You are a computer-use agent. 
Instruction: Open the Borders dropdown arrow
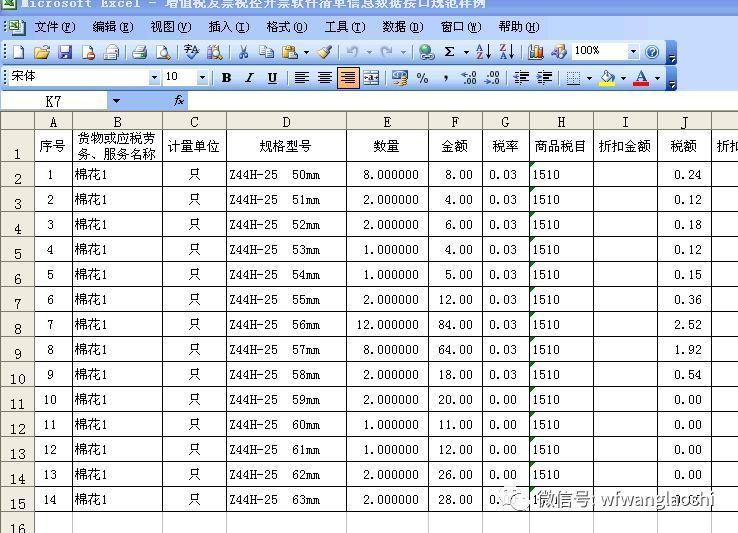coord(589,78)
